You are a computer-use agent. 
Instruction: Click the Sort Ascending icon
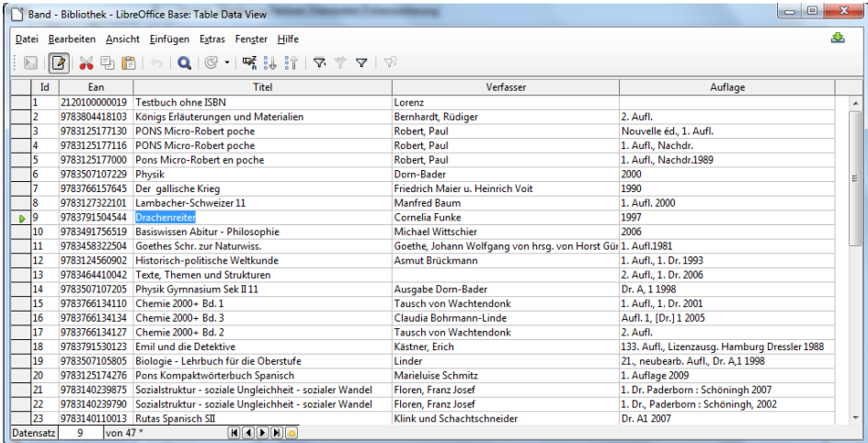270,63
